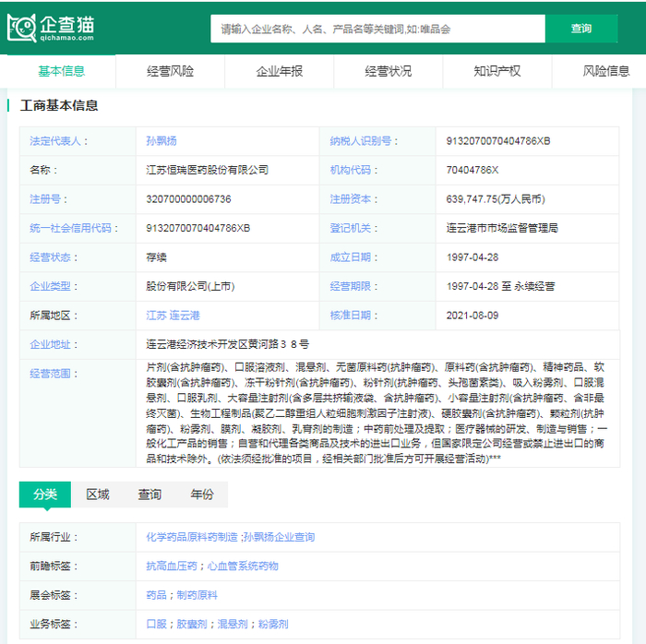
Task: Open legal representative 孙飘扬 link
Action: click(x=161, y=141)
